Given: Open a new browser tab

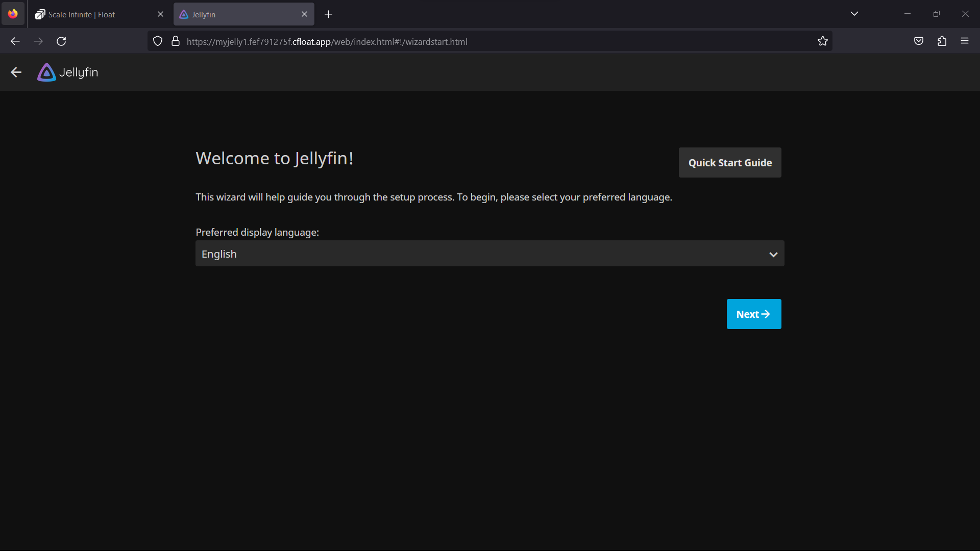Looking at the screenshot, I should [328, 14].
